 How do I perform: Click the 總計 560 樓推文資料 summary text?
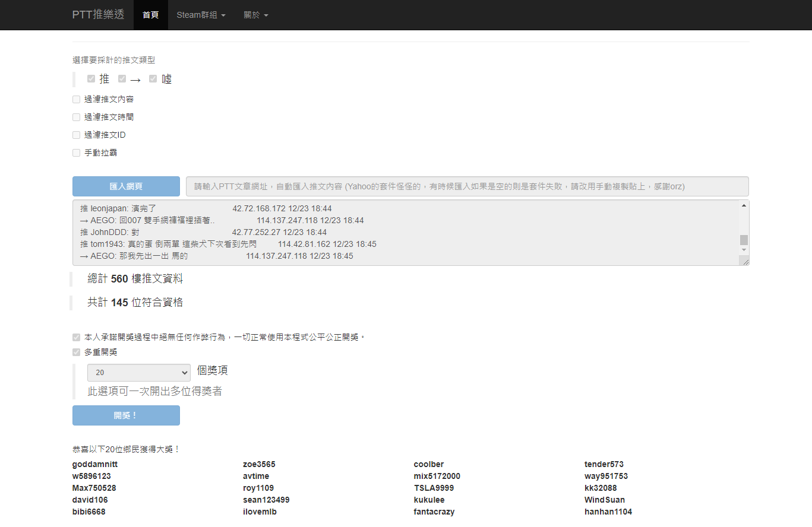135,279
